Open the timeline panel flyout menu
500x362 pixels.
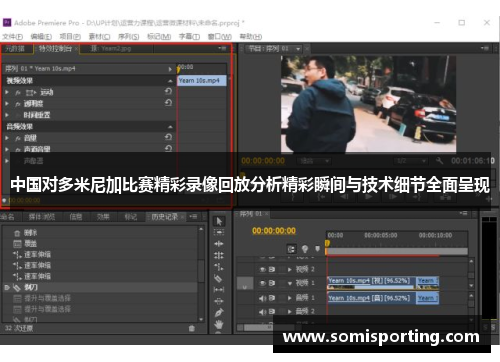click(463, 213)
